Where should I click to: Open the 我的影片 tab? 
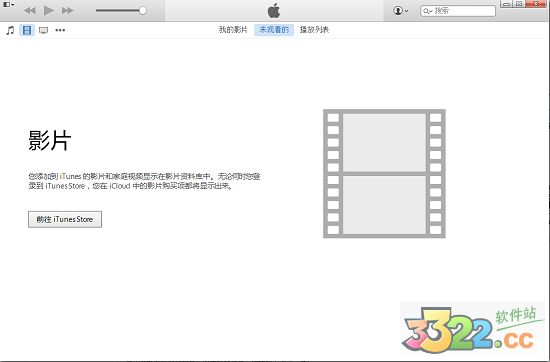pos(233,30)
